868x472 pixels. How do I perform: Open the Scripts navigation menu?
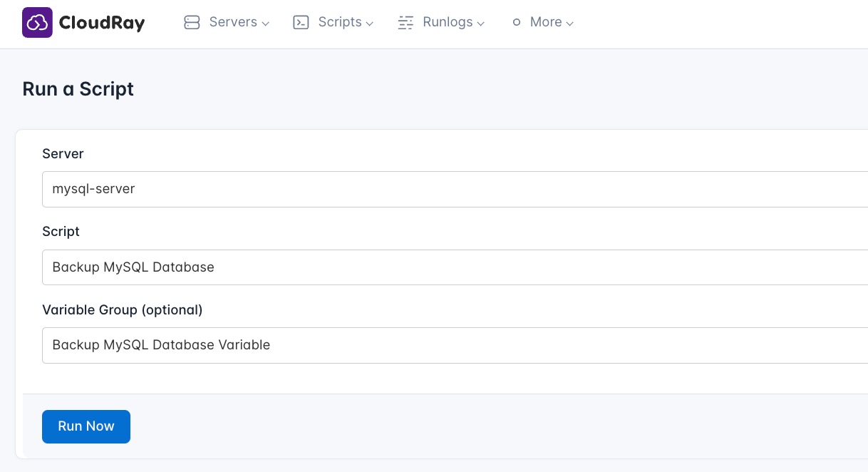coord(340,22)
